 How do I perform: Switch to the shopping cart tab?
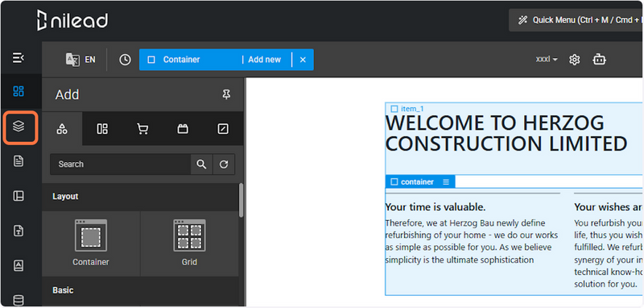click(142, 129)
